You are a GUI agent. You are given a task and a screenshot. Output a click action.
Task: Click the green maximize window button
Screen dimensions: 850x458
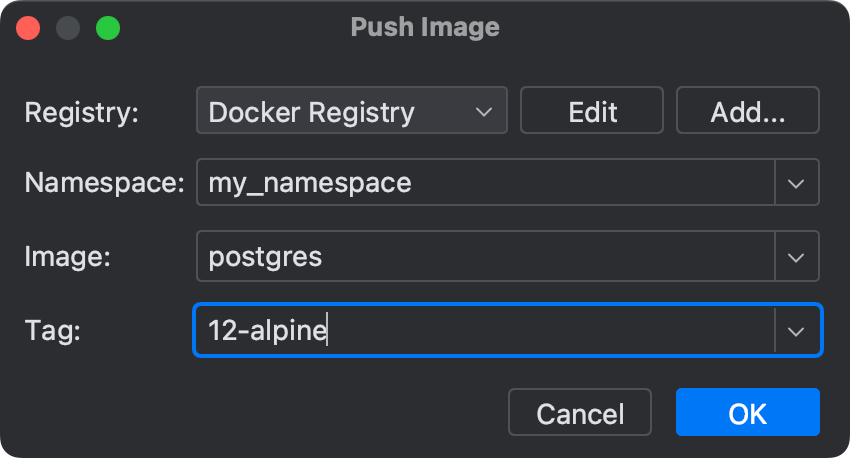tap(108, 28)
